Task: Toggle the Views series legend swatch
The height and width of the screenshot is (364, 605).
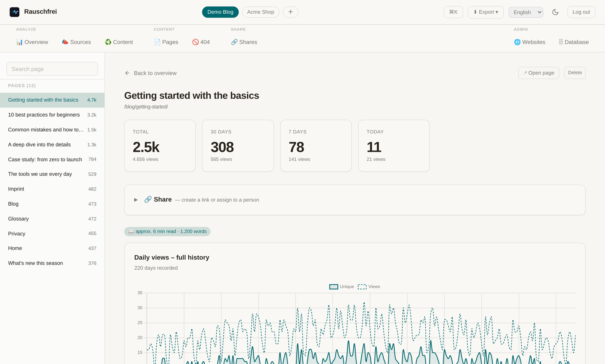Action: pos(362,287)
